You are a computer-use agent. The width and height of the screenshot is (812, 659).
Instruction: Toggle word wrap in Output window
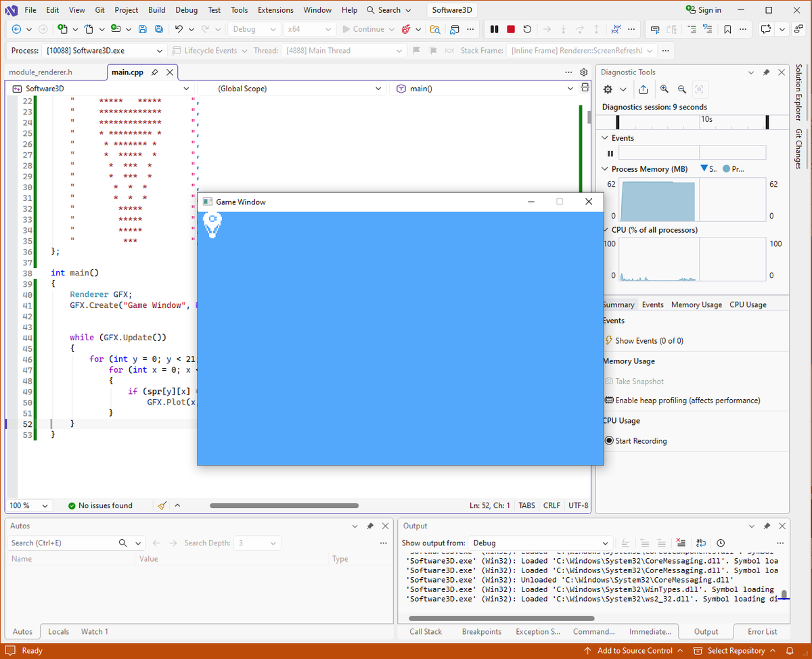click(701, 543)
